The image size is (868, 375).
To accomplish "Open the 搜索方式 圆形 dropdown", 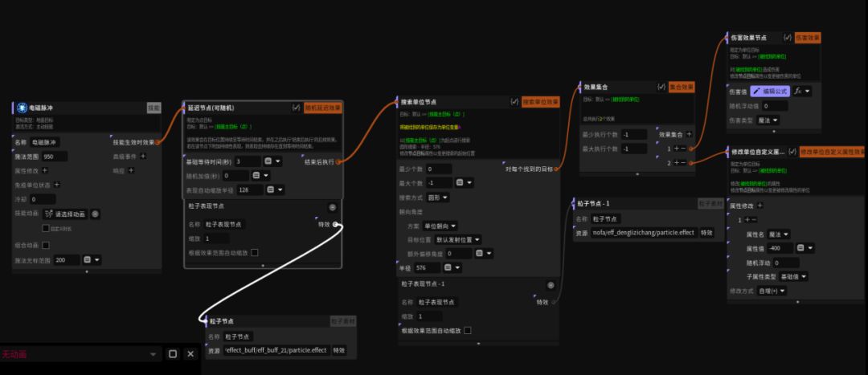I will coord(437,197).
